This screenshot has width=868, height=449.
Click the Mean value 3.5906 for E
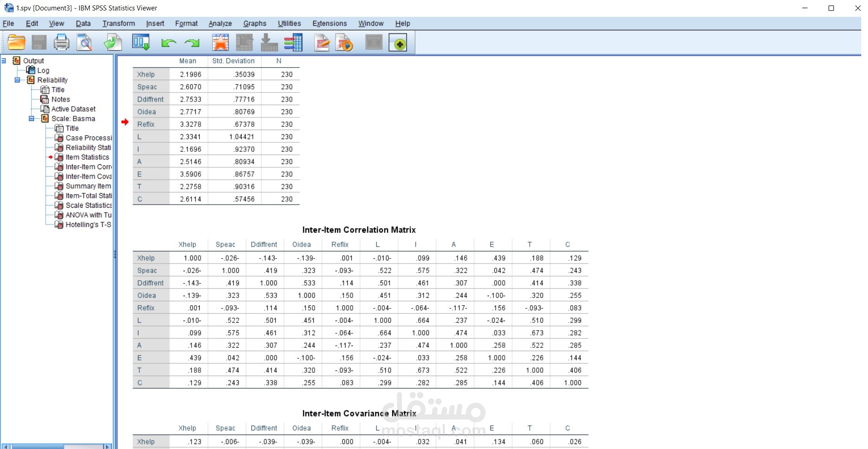tap(190, 174)
